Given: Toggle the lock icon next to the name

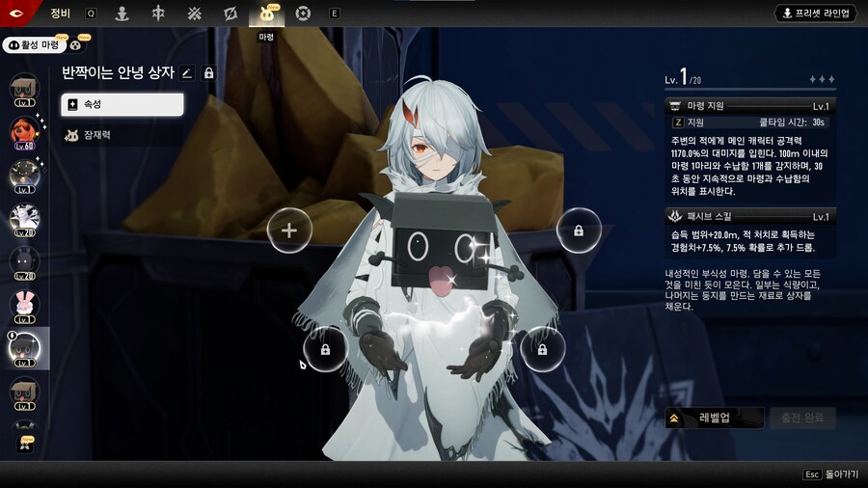Looking at the screenshot, I should coord(208,72).
